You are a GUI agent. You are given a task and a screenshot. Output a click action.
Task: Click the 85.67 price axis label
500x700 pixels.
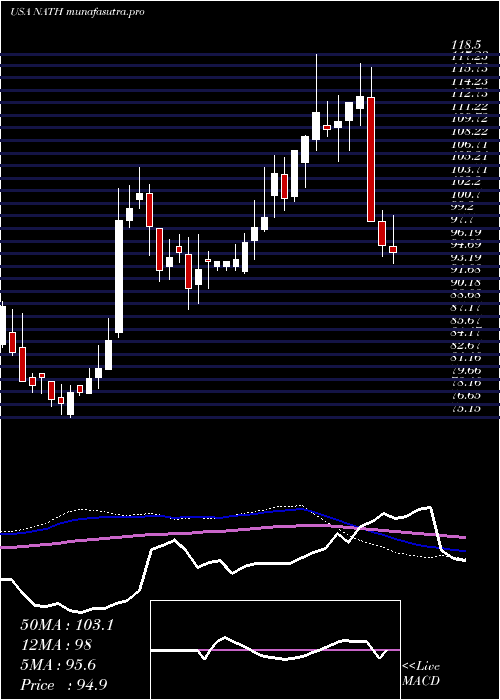coord(466,320)
